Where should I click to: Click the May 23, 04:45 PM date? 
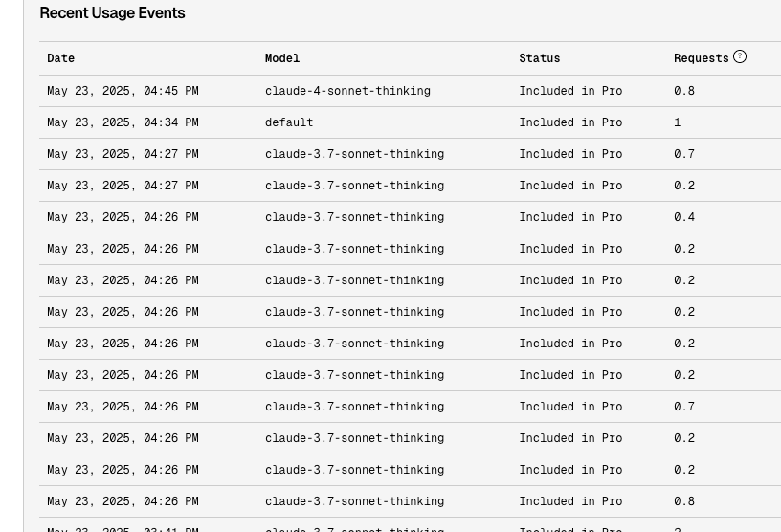[123, 91]
